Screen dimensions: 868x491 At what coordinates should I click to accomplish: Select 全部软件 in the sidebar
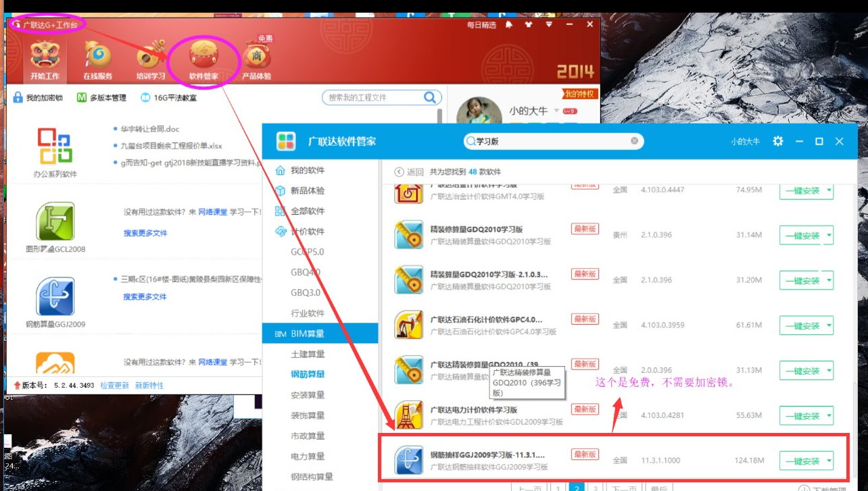coord(308,211)
